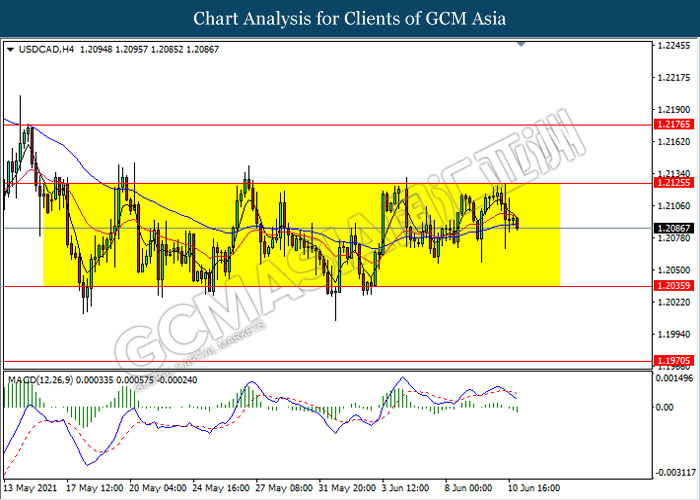Click the 8 Jun 00:00 time label
This screenshot has width=700, height=500.
click(468, 488)
